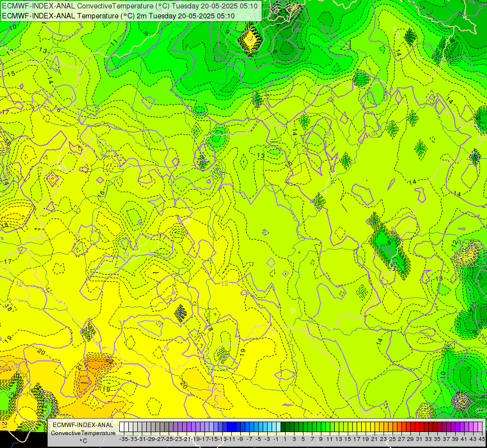
Task: Click the ConvectiveTemperature legend label
Action: [x=83, y=433]
